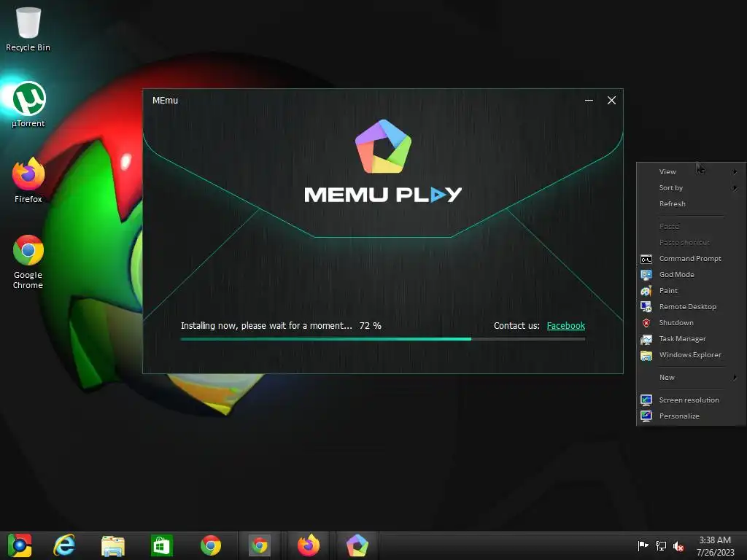747x560 pixels.
Task: Expand the View submenu arrow
Action: pyautogui.click(x=735, y=171)
